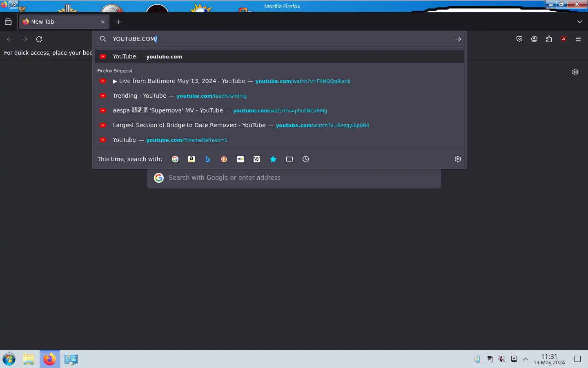The width and height of the screenshot is (588, 368).
Task: Open the Trending - YouTube suggestion
Action: point(279,96)
